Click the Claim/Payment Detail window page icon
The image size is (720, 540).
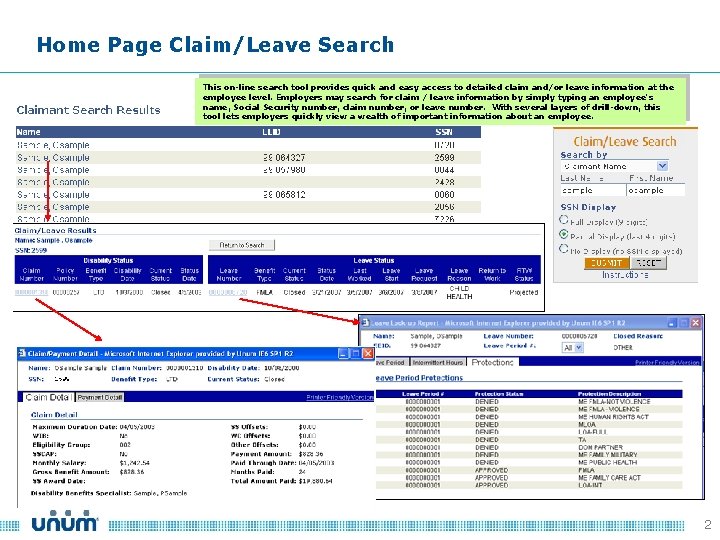pos(22,353)
